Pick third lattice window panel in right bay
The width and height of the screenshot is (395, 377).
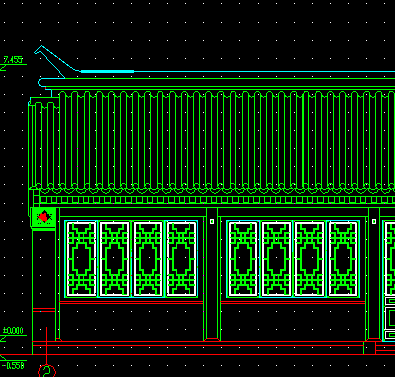click(310, 259)
